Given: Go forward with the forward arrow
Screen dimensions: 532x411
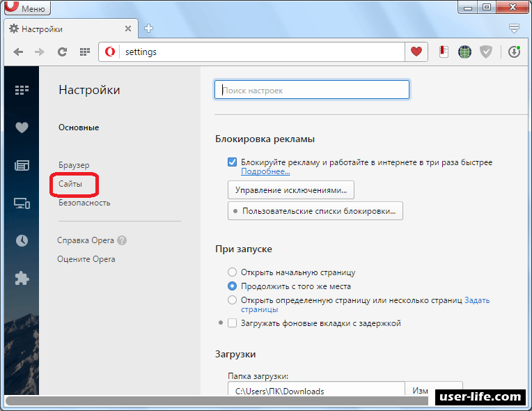Looking at the screenshot, I should click(40, 52).
